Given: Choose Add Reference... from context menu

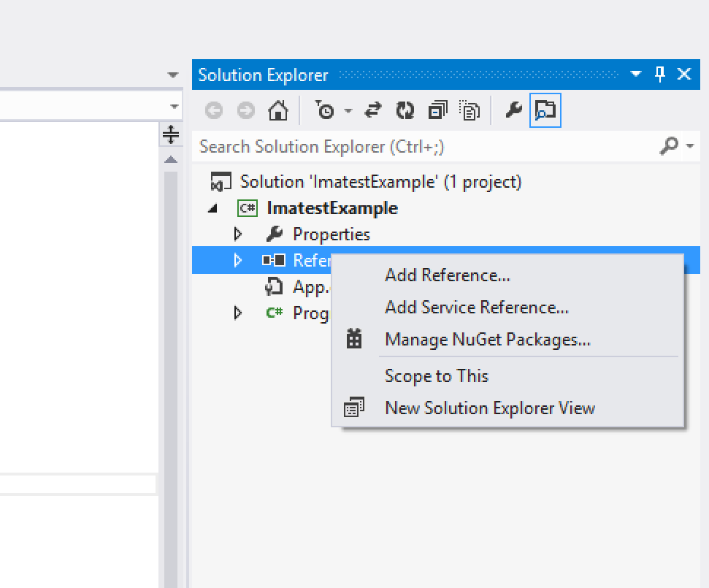Looking at the screenshot, I should tap(448, 275).
